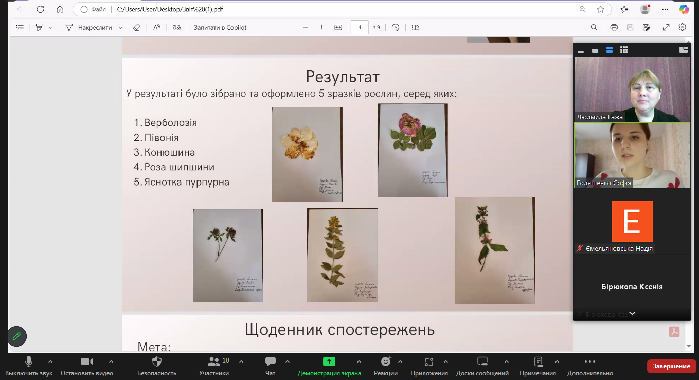
Task: Open Zoom Notes button
Action: pyautogui.click(x=538, y=366)
